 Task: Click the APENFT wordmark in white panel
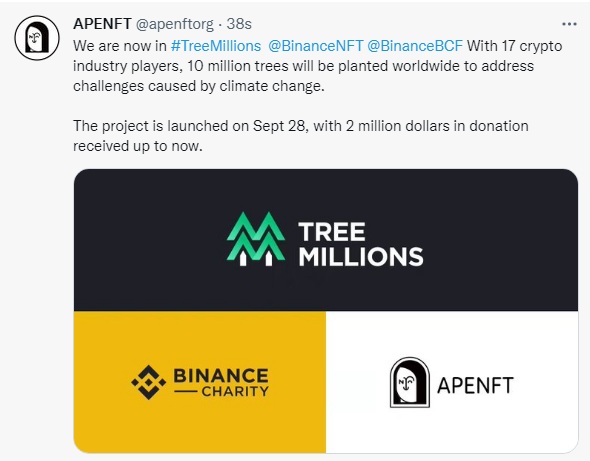click(x=475, y=385)
